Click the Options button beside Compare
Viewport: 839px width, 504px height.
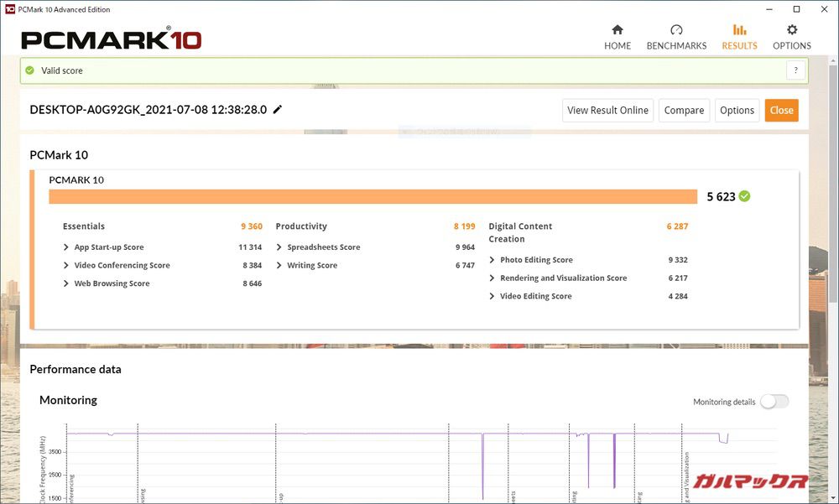point(737,111)
